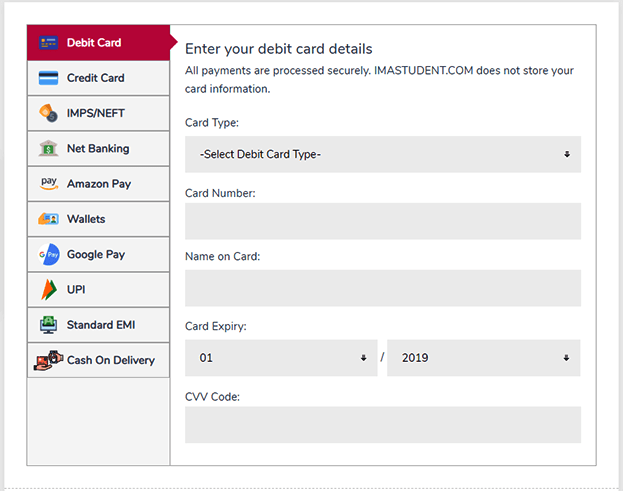The height and width of the screenshot is (491, 623).
Task: Click the Google Pay logo icon
Action: (49, 254)
